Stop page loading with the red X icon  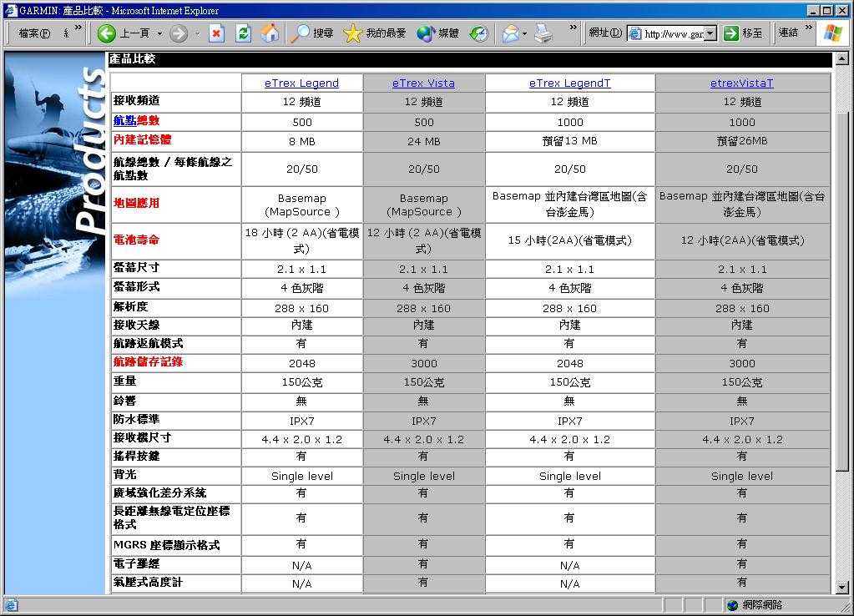pos(217,33)
